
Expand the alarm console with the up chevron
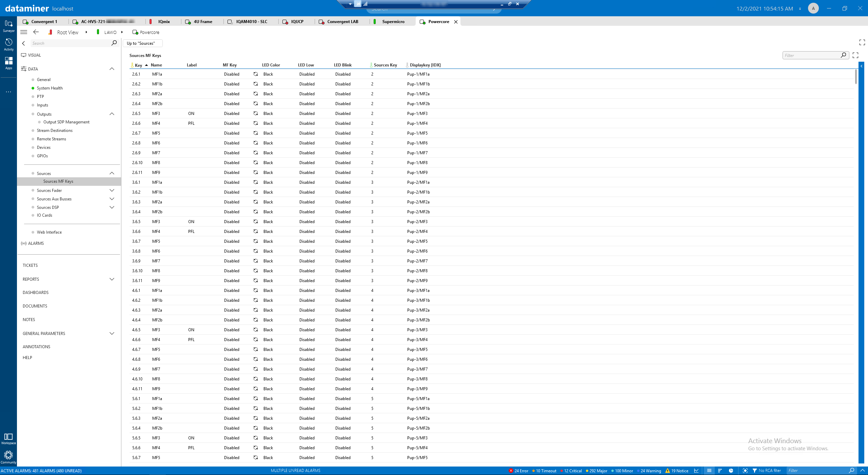point(863,471)
